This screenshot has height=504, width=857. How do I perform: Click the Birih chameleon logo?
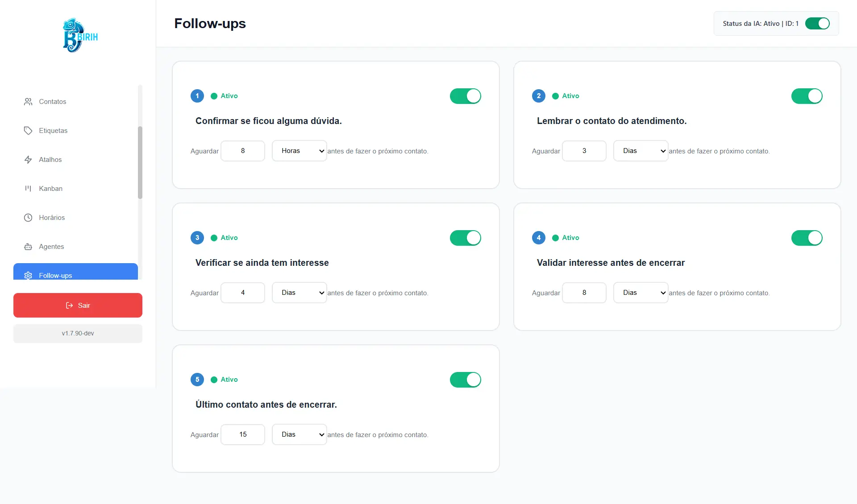tap(79, 35)
